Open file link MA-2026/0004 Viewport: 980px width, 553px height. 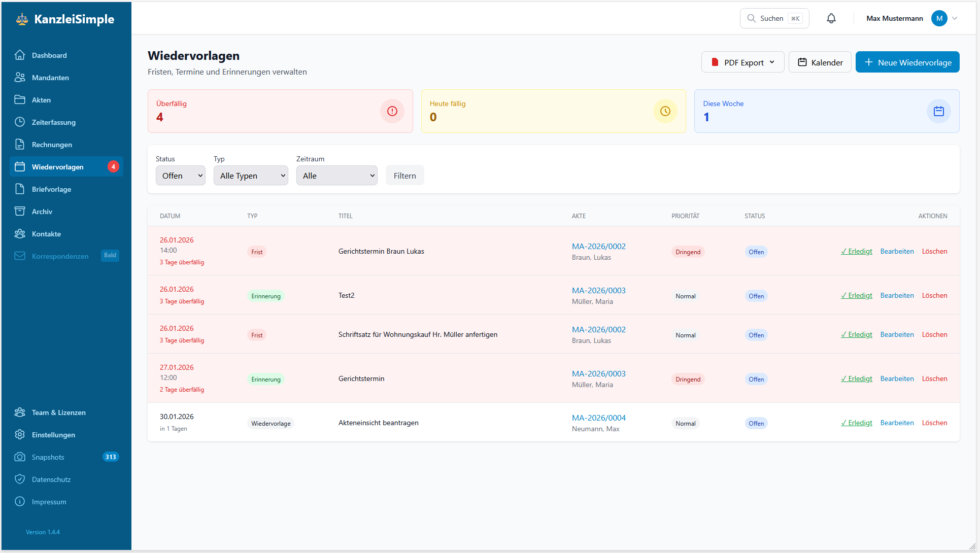[x=598, y=418]
